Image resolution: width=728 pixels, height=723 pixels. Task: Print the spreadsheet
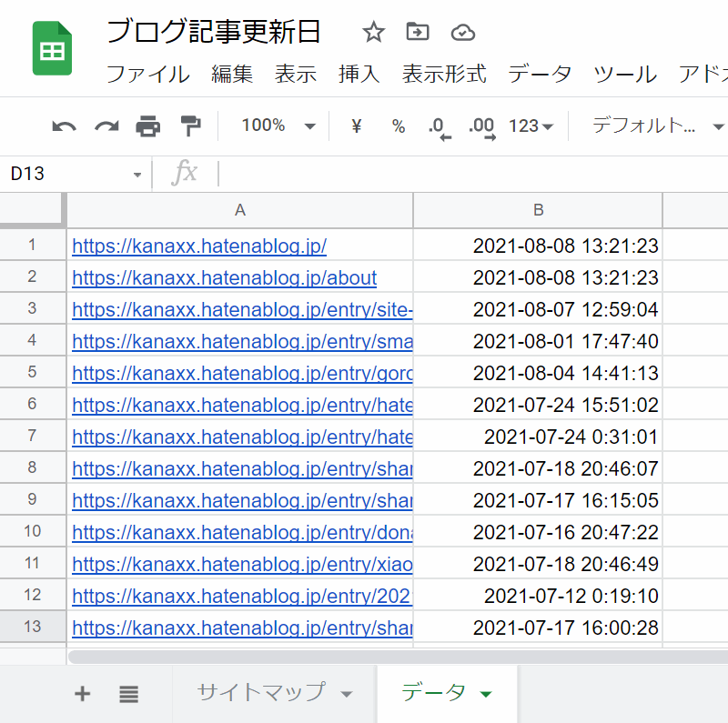point(148,126)
